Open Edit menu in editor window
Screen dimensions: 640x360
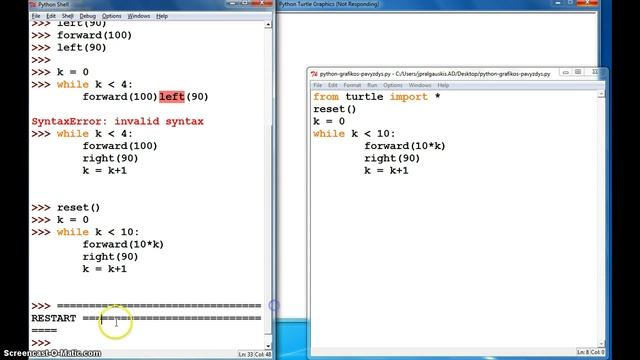point(333,85)
